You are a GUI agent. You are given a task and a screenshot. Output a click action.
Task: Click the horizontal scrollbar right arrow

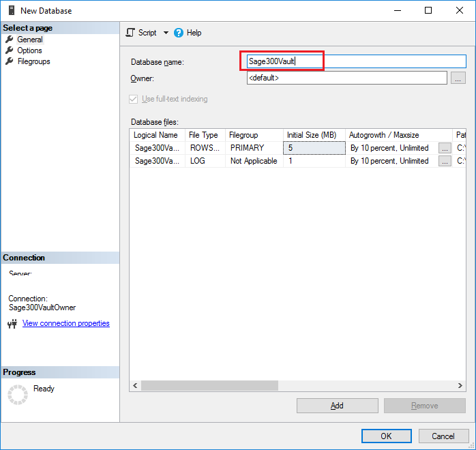pos(460,385)
